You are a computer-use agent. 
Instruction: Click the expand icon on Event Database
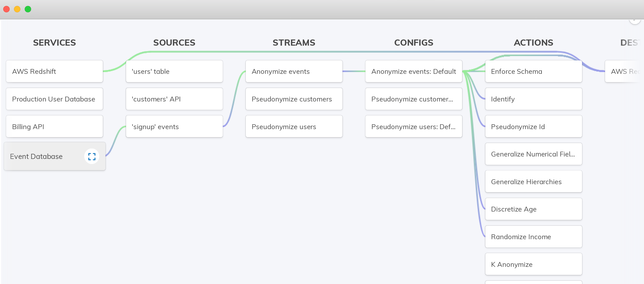[92, 156]
